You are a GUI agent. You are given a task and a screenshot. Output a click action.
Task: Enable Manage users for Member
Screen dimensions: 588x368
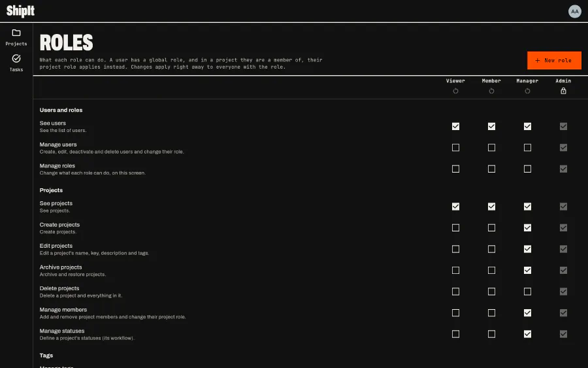[491, 148]
